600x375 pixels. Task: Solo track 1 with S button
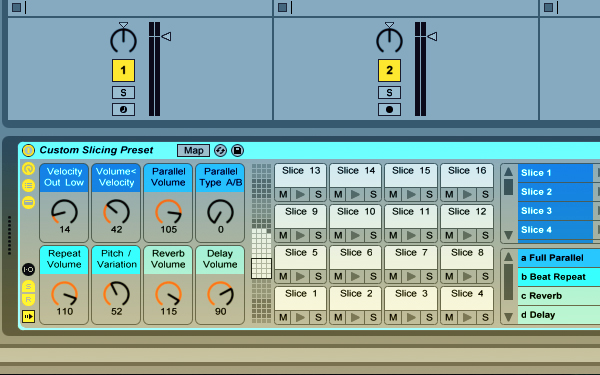(x=123, y=93)
